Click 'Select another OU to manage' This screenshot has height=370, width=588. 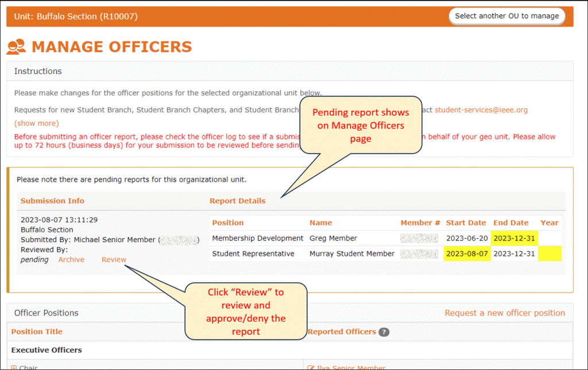pos(506,16)
